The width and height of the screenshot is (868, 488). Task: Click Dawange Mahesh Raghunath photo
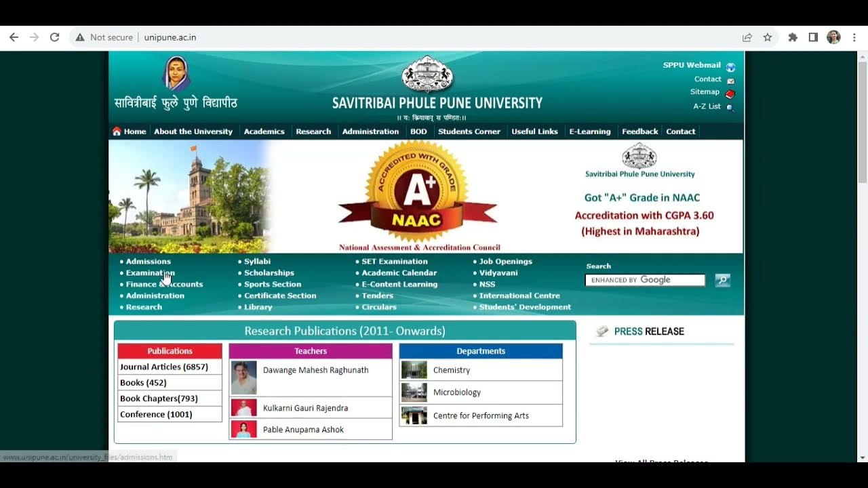[x=244, y=378]
